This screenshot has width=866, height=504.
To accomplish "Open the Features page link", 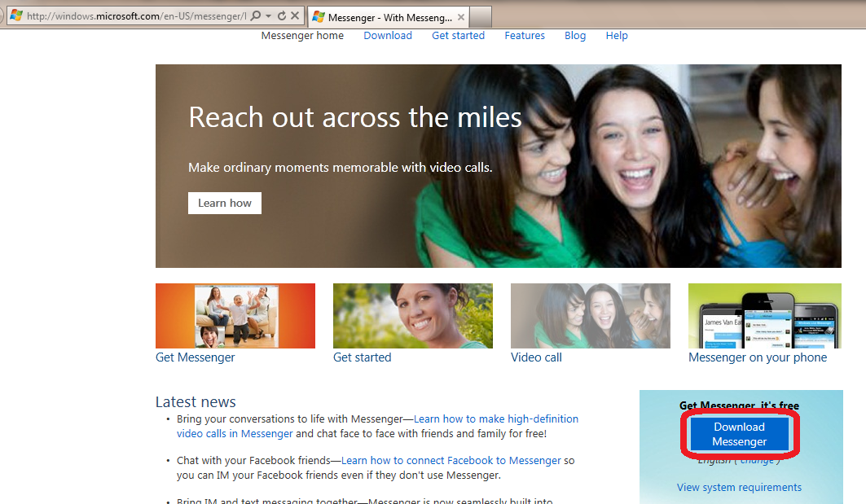I will point(525,36).
